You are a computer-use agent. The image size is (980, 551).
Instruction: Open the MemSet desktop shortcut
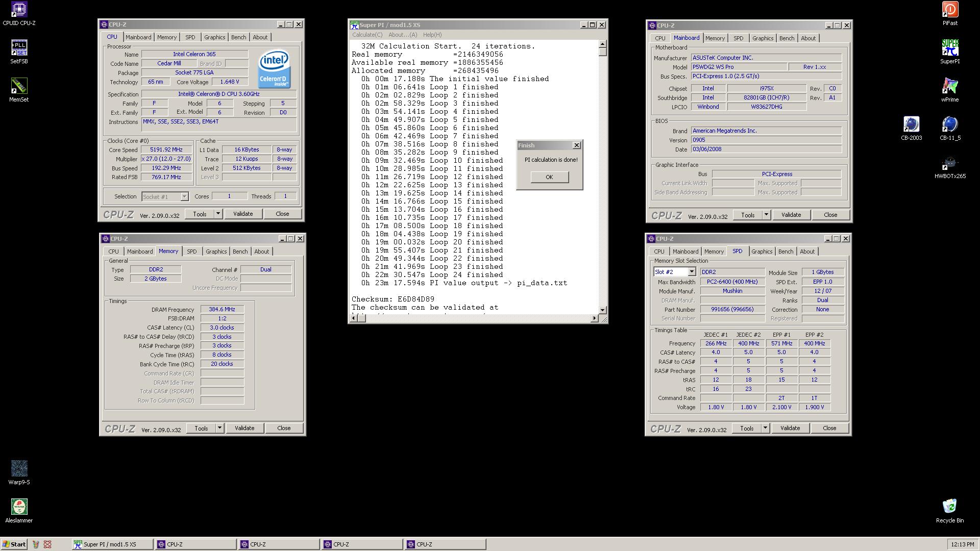pyautogui.click(x=19, y=90)
